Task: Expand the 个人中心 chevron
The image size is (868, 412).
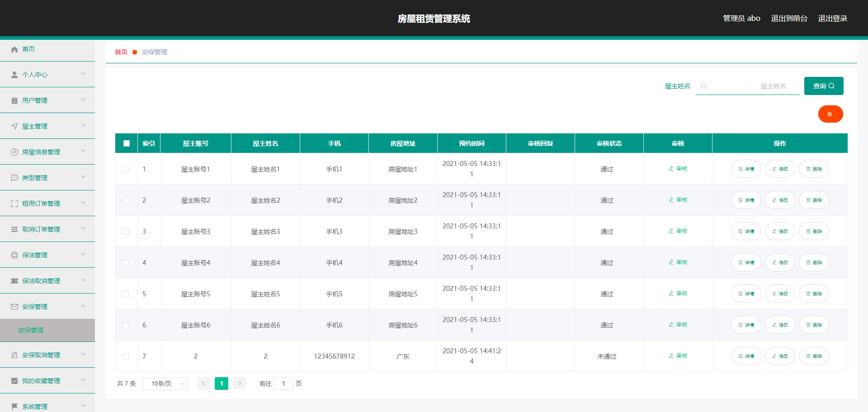Action: pos(83,74)
